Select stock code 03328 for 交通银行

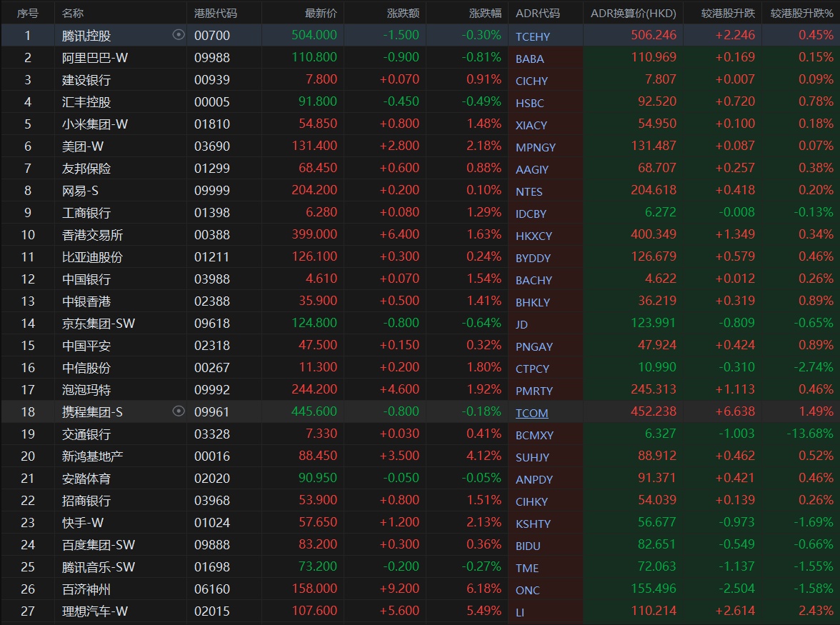tap(212, 434)
